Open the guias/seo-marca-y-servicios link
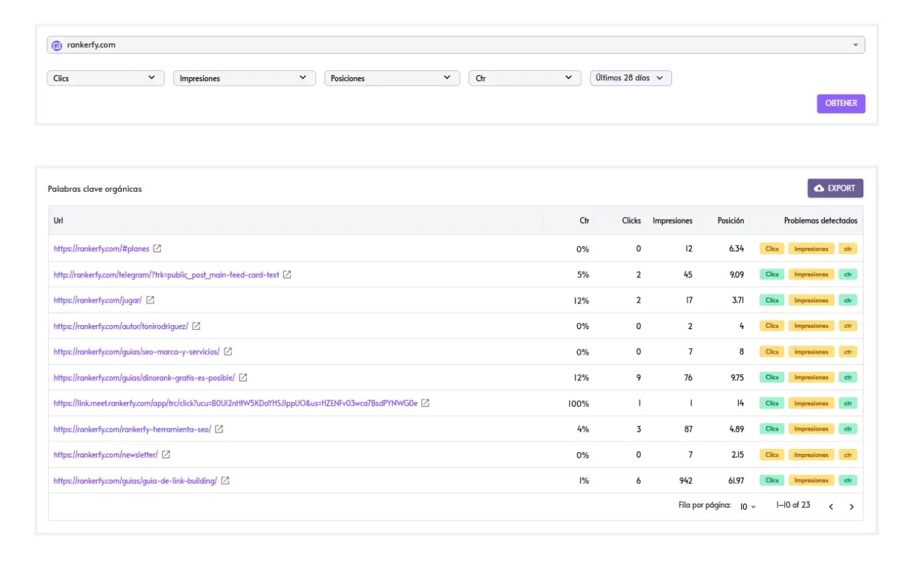This screenshot has height=588, width=906. [x=137, y=351]
